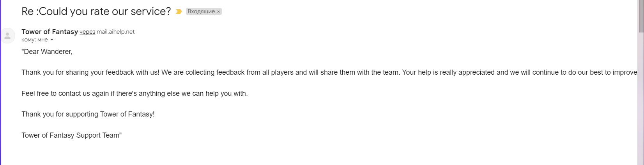Click the word 'Wanderer' in the greeting
The width and height of the screenshot is (644, 165).
(x=56, y=52)
